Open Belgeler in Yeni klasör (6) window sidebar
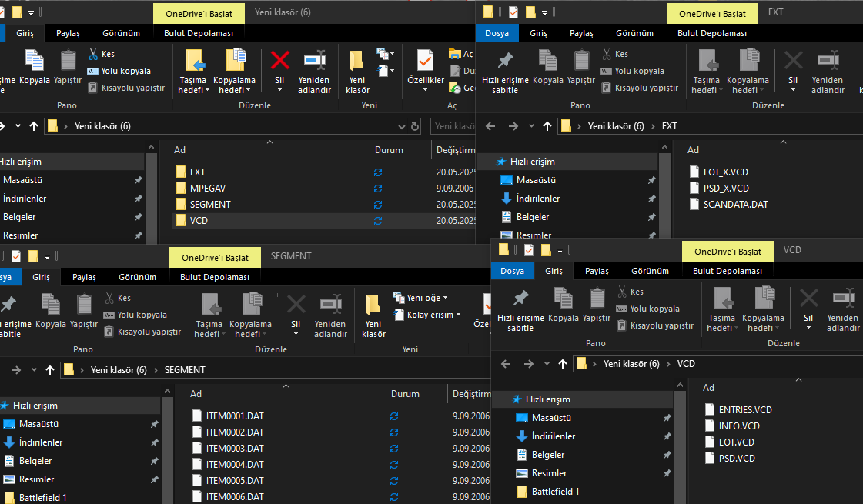This screenshot has height=504, width=863. [x=19, y=217]
